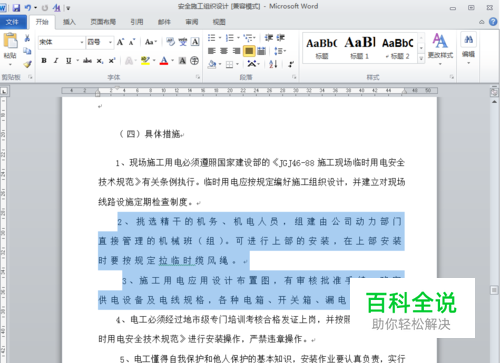
Task: Apply character shading gray A icon
Action: [182, 61]
